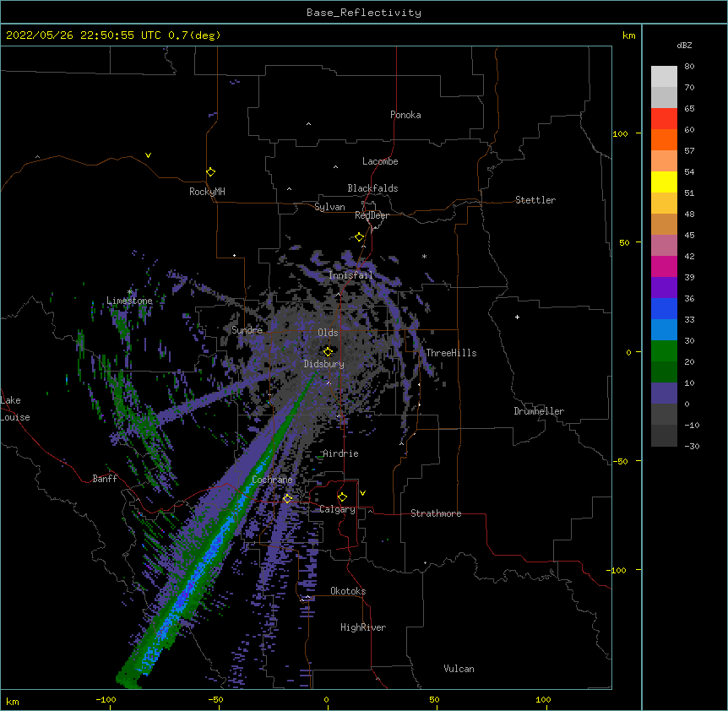Pick the red 60-65 dBZ legend swatch

point(664,118)
